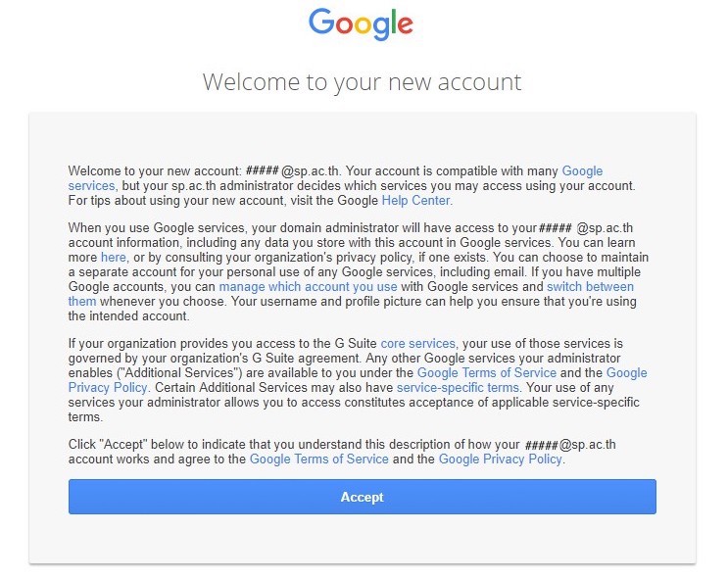Open Google Terms of Service in third paragraph

487,373
